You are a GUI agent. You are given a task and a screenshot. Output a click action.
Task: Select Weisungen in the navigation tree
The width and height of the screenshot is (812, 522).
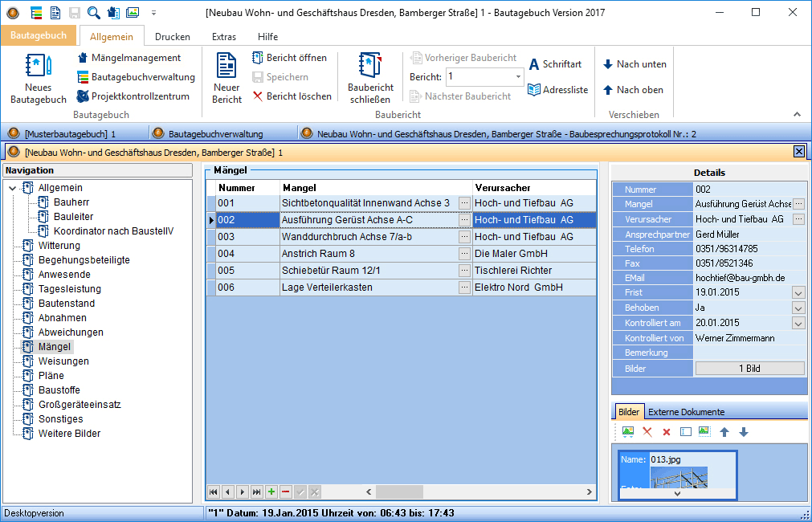[x=63, y=361]
